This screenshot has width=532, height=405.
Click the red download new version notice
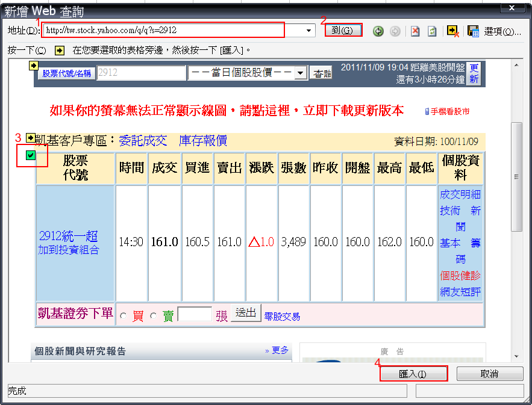[x=227, y=111]
